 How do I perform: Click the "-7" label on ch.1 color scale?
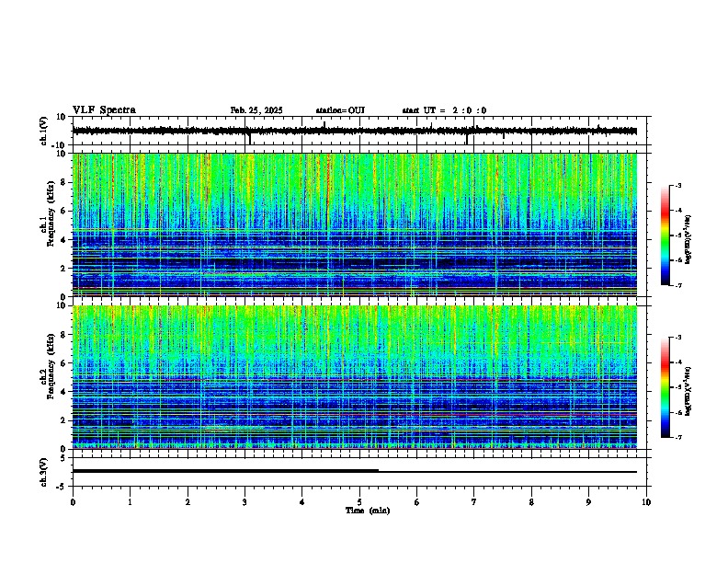[x=677, y=285]
